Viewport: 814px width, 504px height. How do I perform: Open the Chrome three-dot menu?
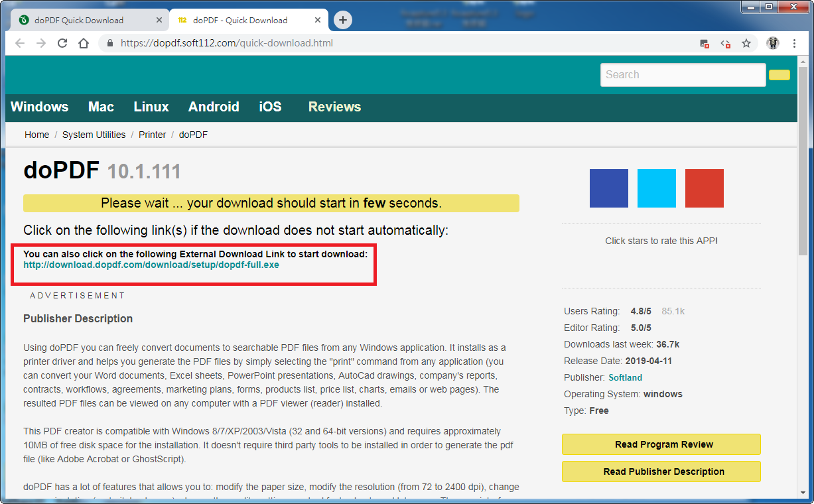click(795, 43)
